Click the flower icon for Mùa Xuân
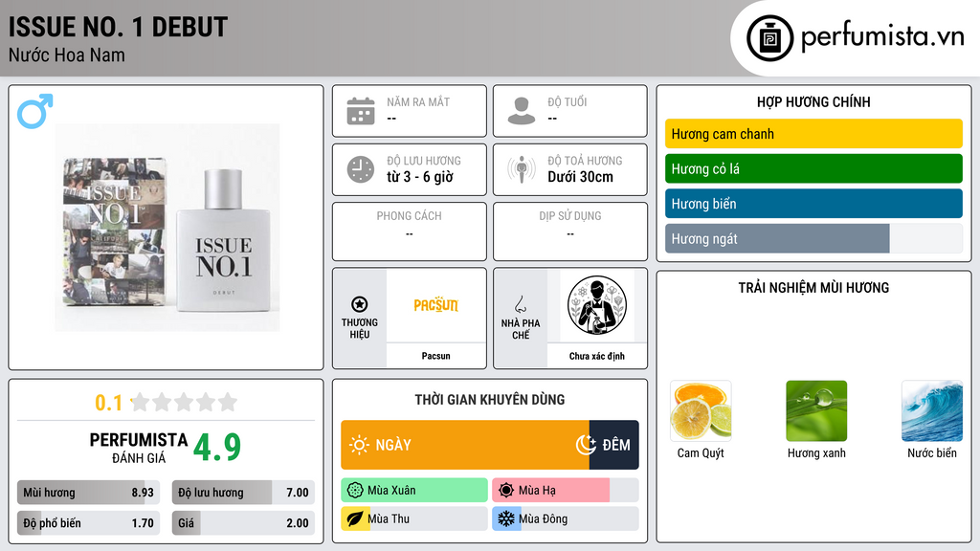 click(355, 491)
